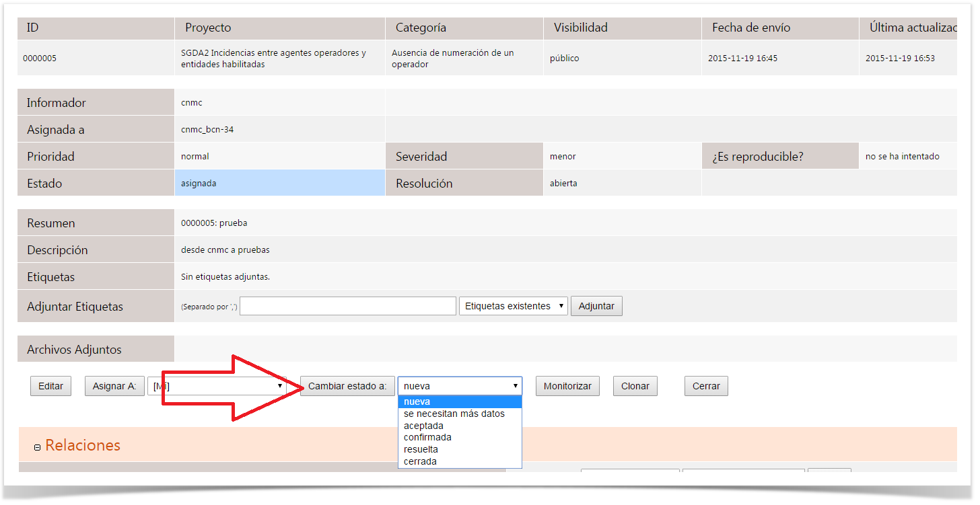Click the Asignar A button
Screen dimensions: 980x505
tap(114, 386)
